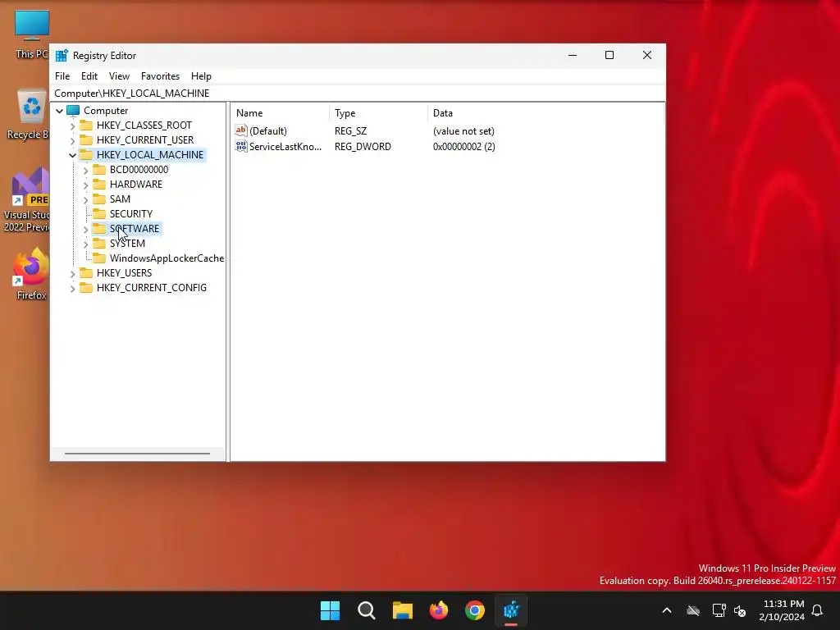Click the REG_DWORD type cell
The height and width of the screenshot is (630, 840).
point(363,147)
